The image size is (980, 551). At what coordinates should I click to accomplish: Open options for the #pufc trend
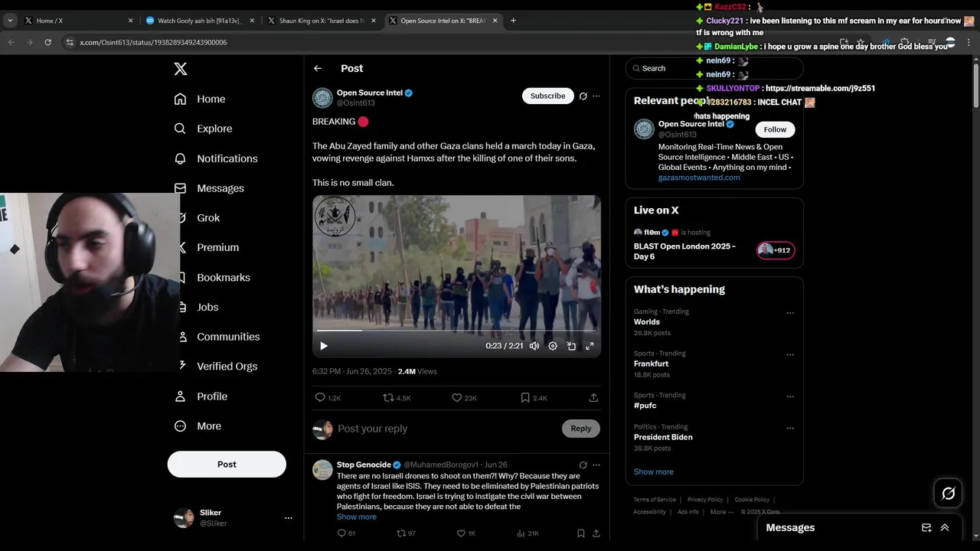pyautogui.click(x=790, y=396)
